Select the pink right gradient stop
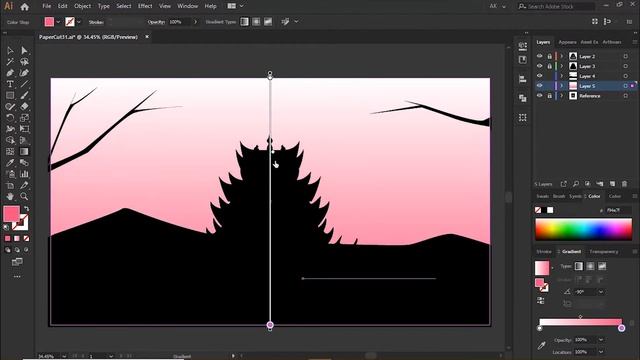Screen dimensions: 640x360 point(621,328)
